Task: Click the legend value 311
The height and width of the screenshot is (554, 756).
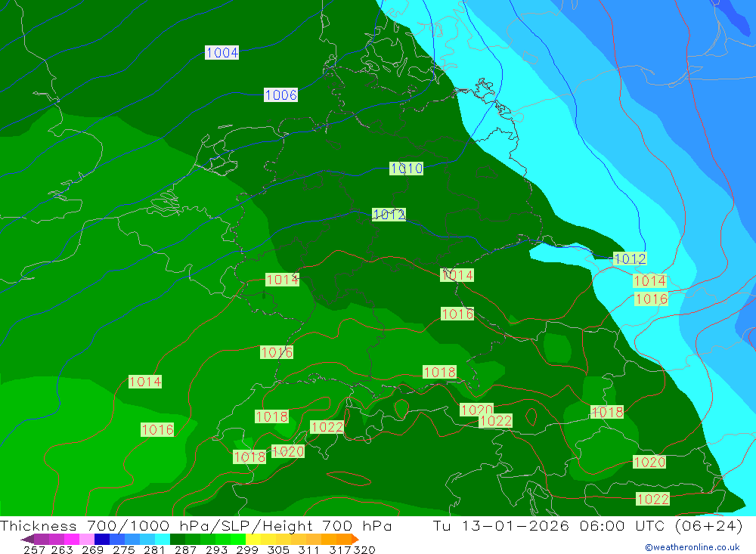Action: [308, 550]
